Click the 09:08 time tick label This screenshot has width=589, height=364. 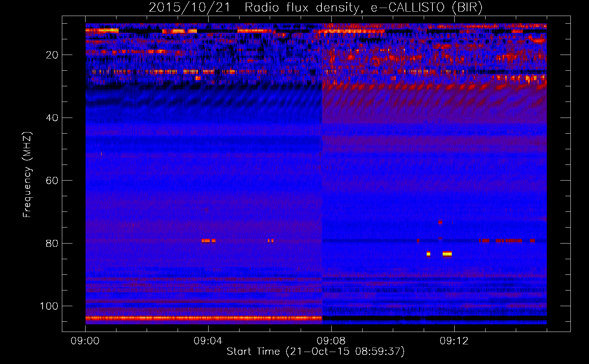pos(331,341)
